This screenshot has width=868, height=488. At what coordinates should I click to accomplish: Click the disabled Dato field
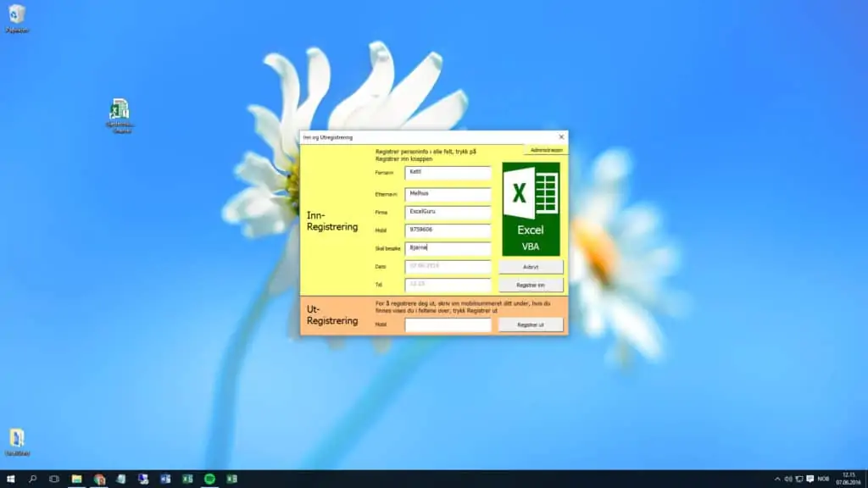click(448, 267)
